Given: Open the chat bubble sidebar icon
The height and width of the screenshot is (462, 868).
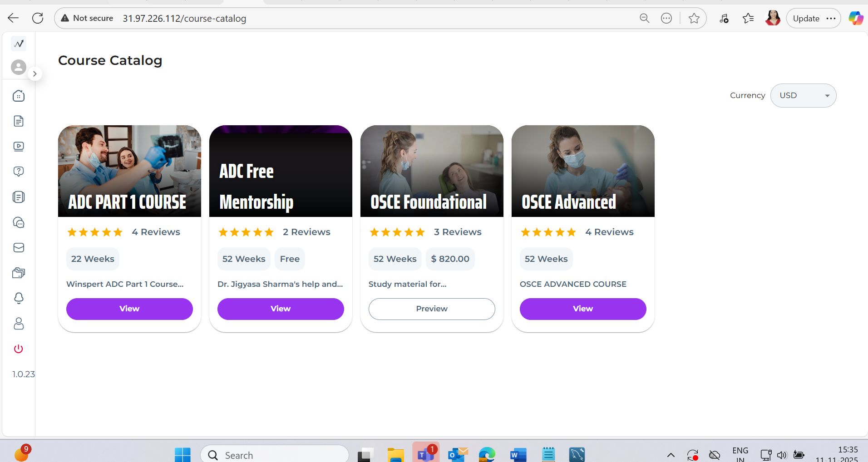Looking at the screenshot, I should 19,222.
